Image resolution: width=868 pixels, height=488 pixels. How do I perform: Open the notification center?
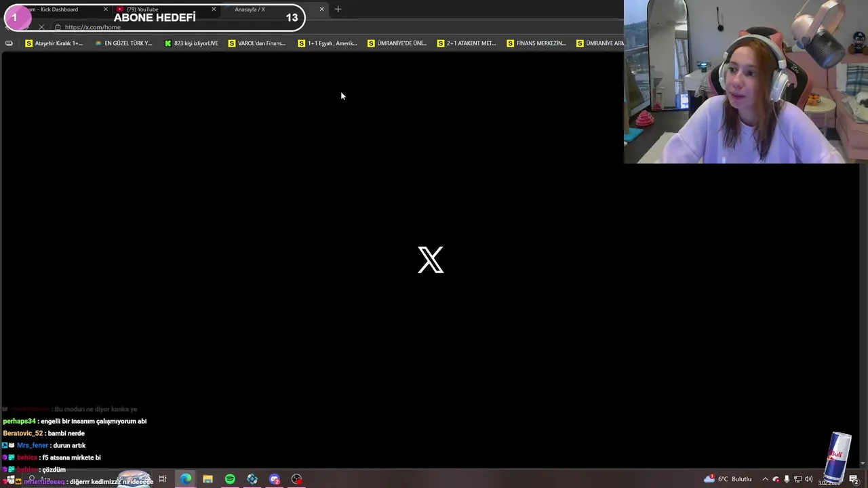pos(853,479)
